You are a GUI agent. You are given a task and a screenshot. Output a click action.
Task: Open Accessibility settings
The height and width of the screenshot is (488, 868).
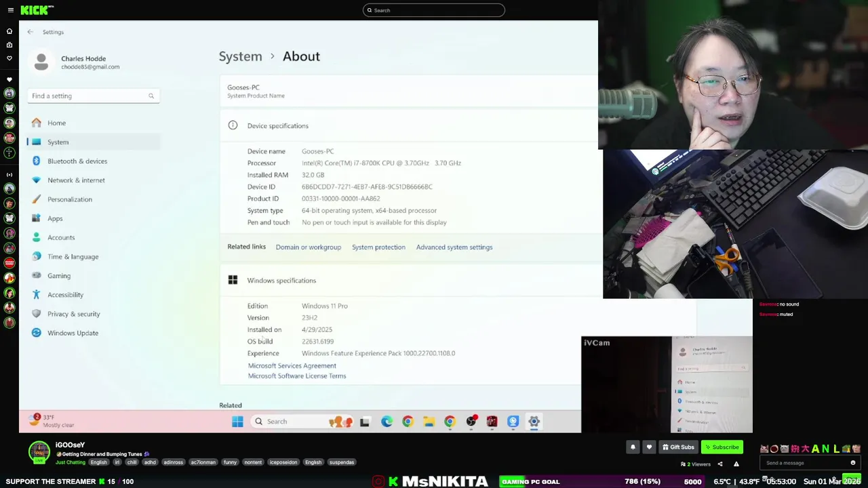(93, 295)
